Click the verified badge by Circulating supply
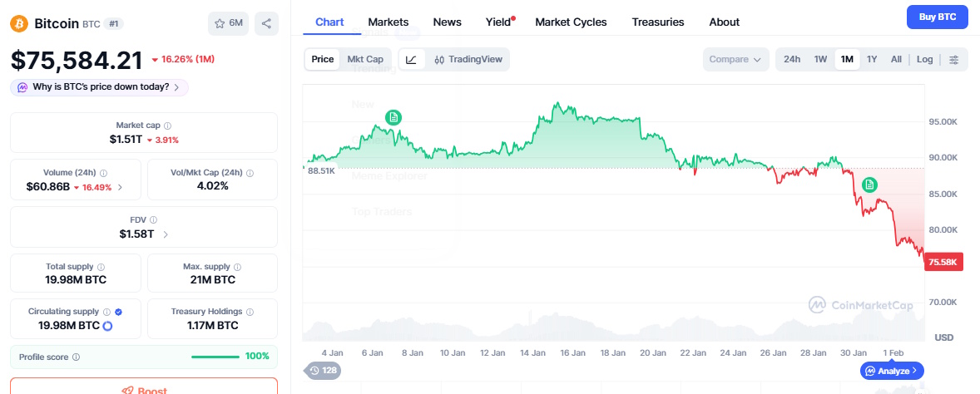 point(119,312)
